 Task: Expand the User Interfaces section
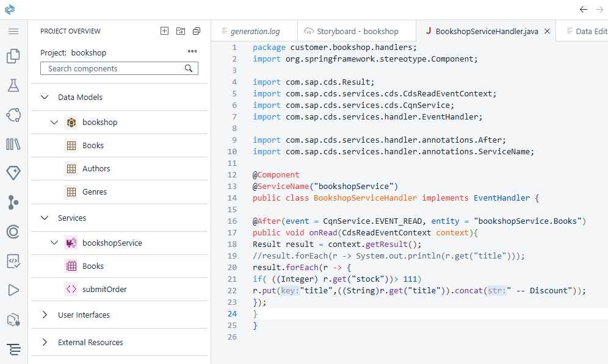coord(45,315)
